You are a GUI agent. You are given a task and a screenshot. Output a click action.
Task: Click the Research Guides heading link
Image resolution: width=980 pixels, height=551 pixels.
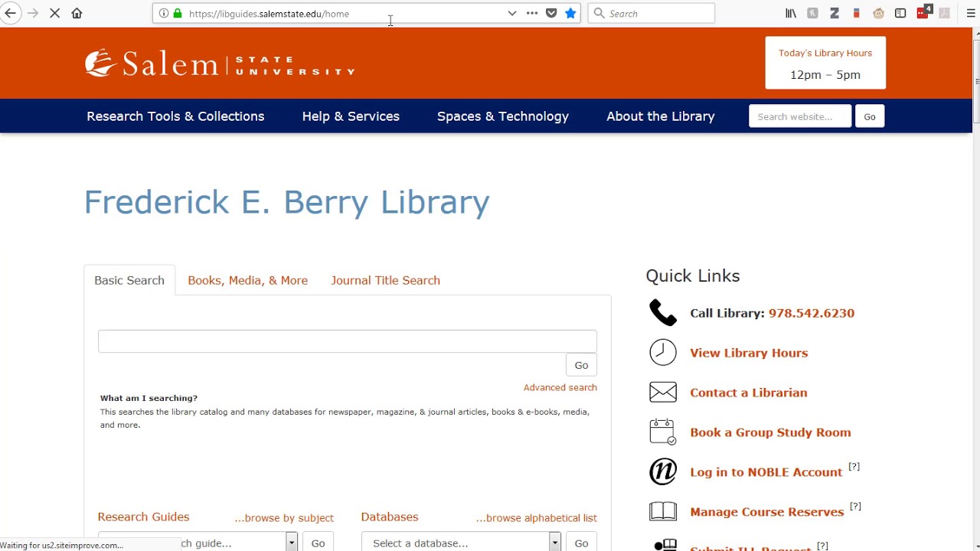coord(143,517)
